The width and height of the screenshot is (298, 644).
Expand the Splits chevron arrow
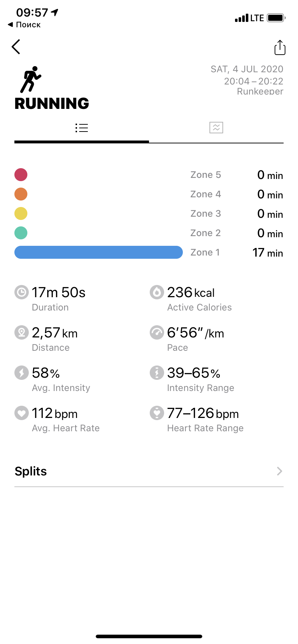click(x=279, y=471)
